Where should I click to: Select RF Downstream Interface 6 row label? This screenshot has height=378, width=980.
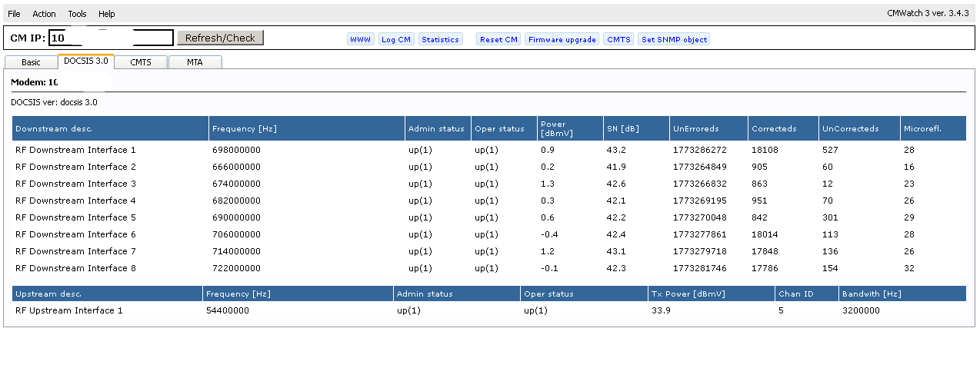pos(75,234)
